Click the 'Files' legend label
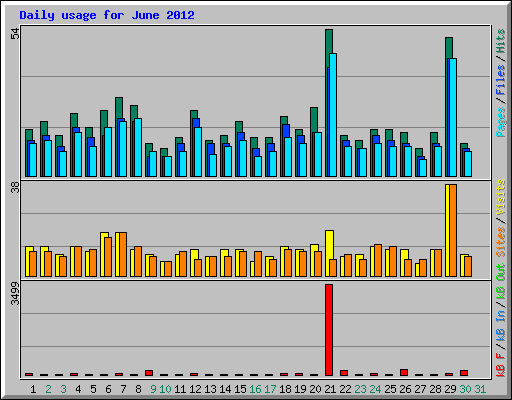The width and height of the screenshot is (512, 400). click(501, 79)
